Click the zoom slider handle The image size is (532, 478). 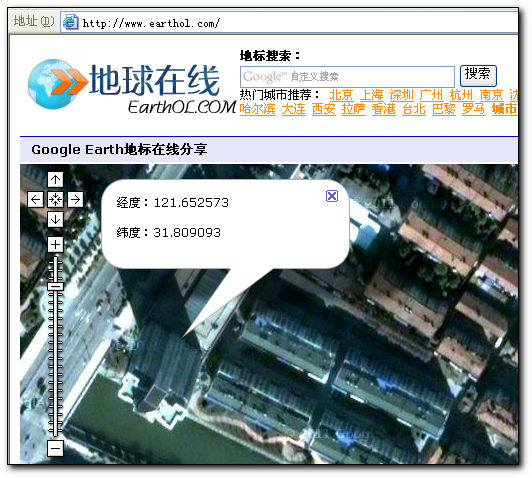pyautogui.click(x=55, y=286)
